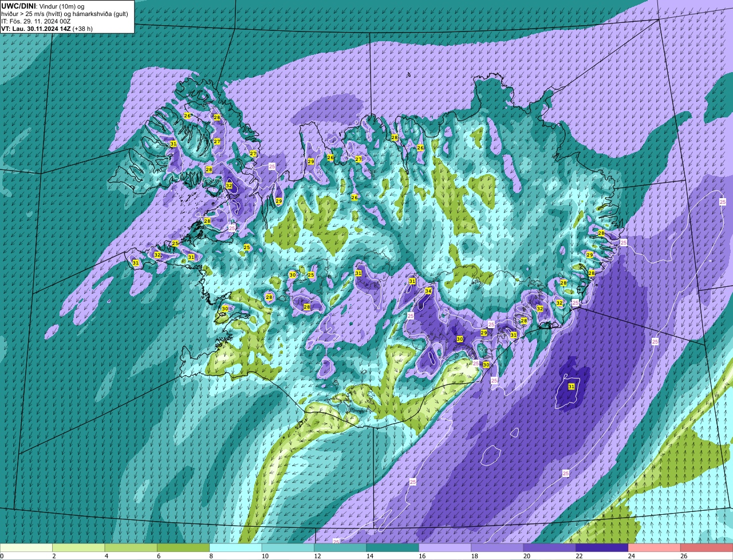The height and width of the screenshot is (560, 733).
Task: Select the '26' tick label on color scale
Action: click(x=683, y=556)
